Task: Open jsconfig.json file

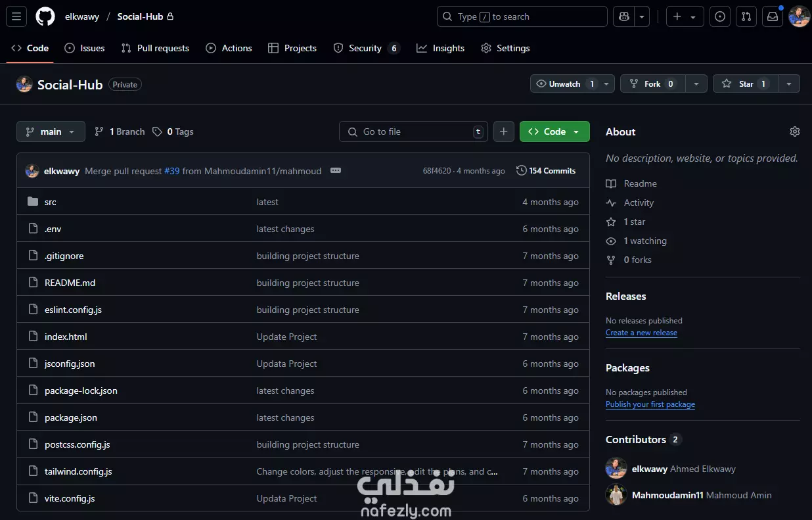Action: [x=70, y=364]
